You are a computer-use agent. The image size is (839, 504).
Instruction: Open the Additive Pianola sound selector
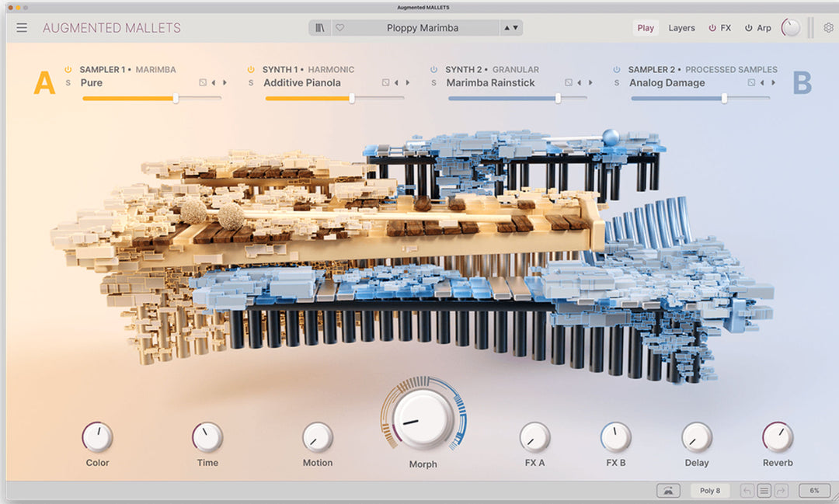(301, 83)
